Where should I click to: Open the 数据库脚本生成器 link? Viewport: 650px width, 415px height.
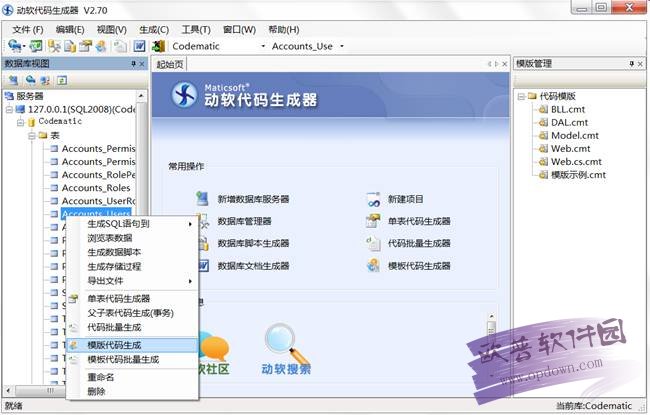pyautogui.click(x=253, y=243)
